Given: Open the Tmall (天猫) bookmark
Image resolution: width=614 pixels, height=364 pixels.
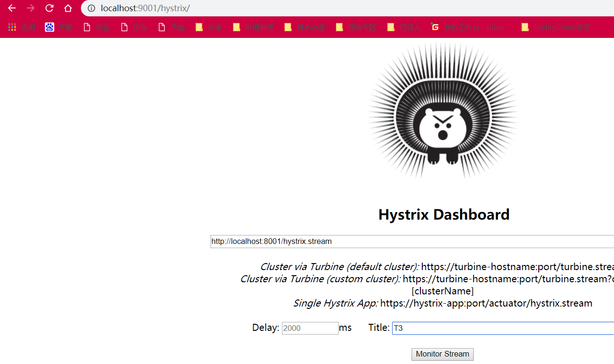Looking at the screenshot, I should (x=172, y=28).
